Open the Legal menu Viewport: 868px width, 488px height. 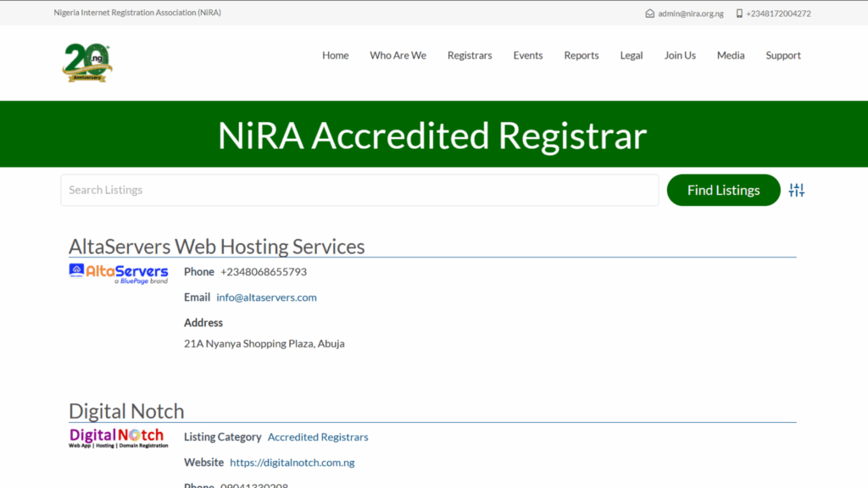click(x=631, y=55)
